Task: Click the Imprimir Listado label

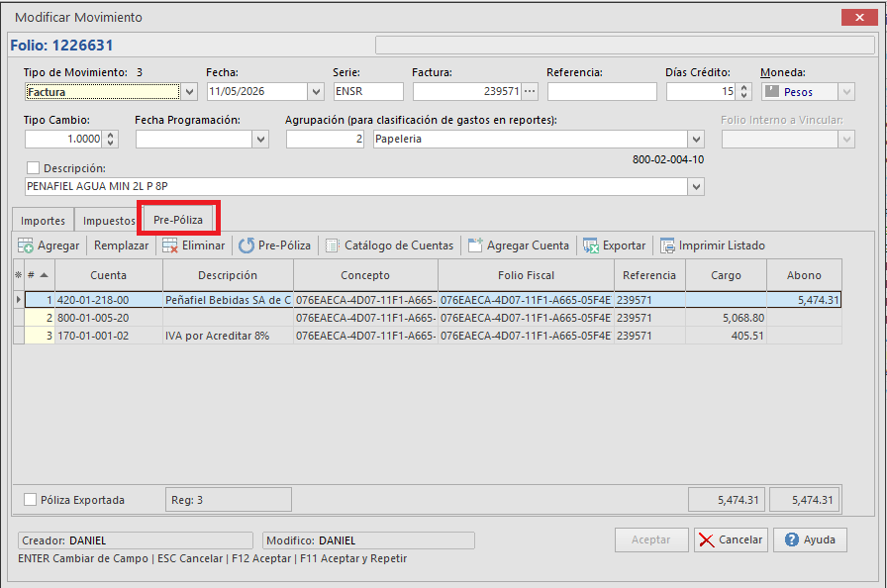Action: pos(722,245)
